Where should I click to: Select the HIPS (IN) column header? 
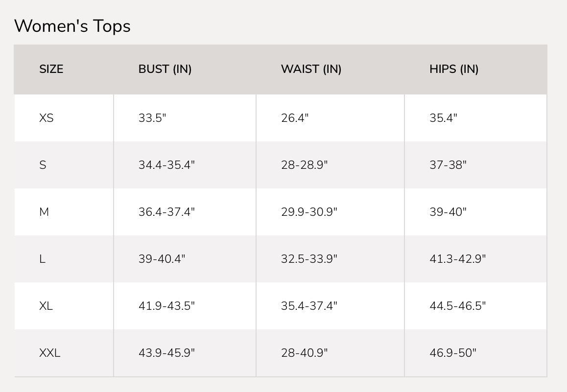[x=454, y=69]
